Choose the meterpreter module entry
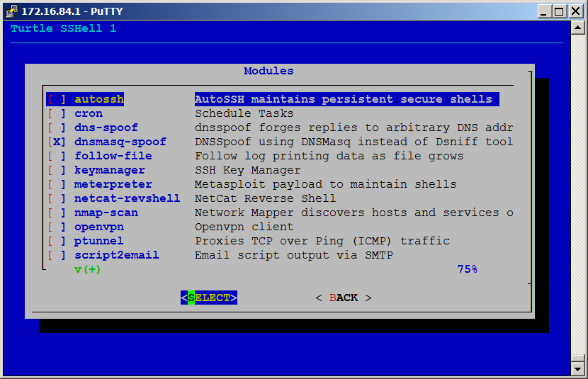588x379 pixels. pyautogui.click(x=113, y=185)
